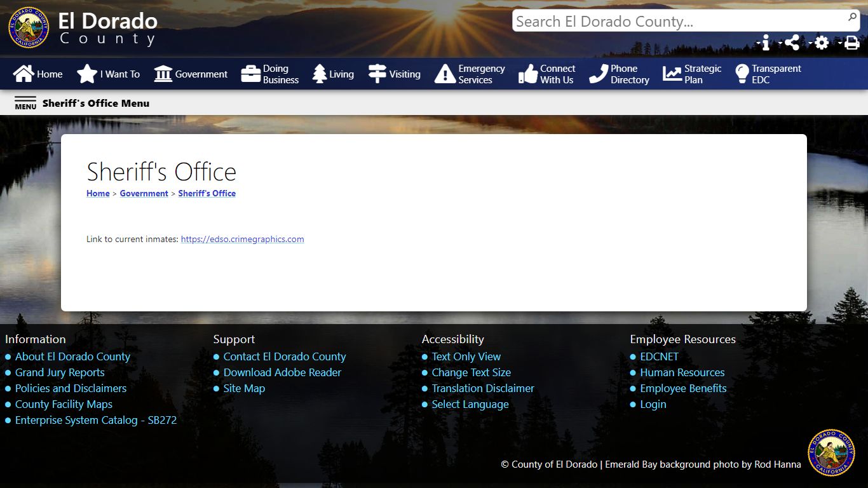Image resolution: width=868 pixels, height=488 pixels.
Task: Open the Visiting menu item
Action: [395, 74]
